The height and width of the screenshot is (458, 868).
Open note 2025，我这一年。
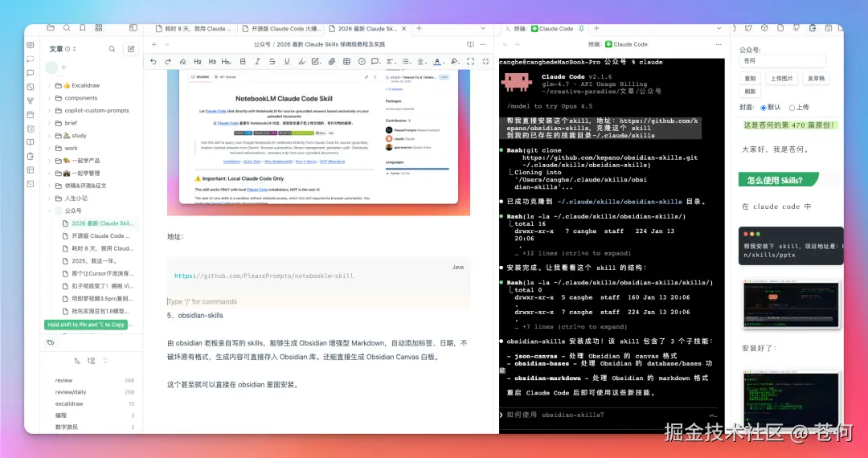tap(94, 261)
